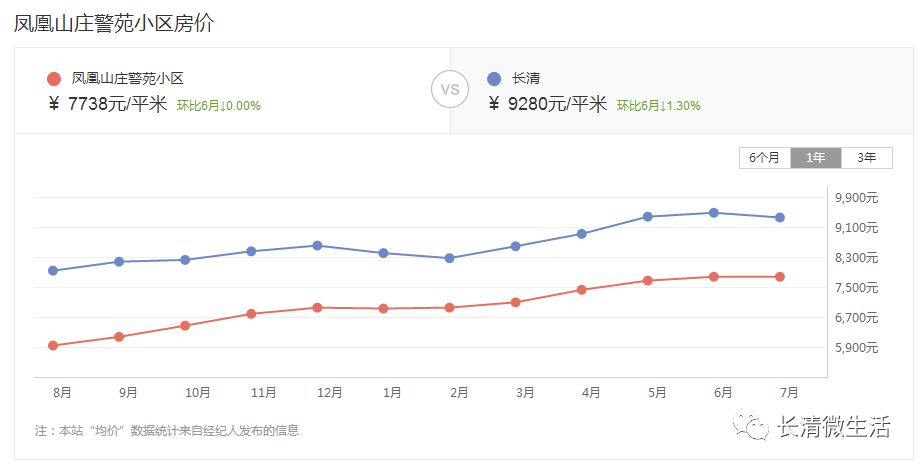Viewport: 920px width, 467px height.
Task: Click the blue 长清 data point for 7月
Action: [x=780, y=218]
